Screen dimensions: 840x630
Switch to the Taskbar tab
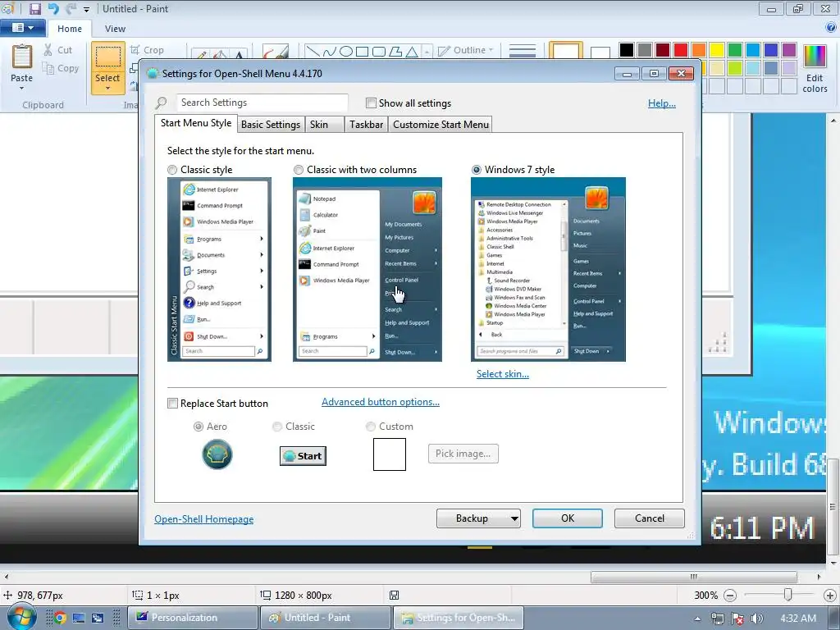[367, 125]
